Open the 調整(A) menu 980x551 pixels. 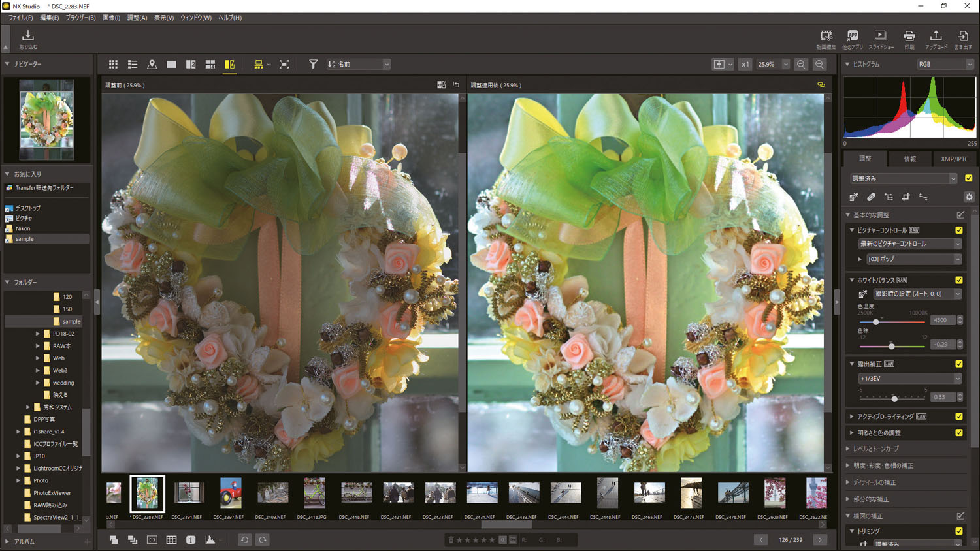(137, 18)
